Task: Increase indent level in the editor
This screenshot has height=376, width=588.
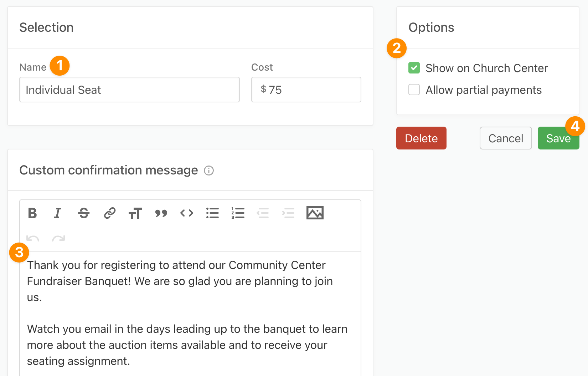Action: pos(288,213)
